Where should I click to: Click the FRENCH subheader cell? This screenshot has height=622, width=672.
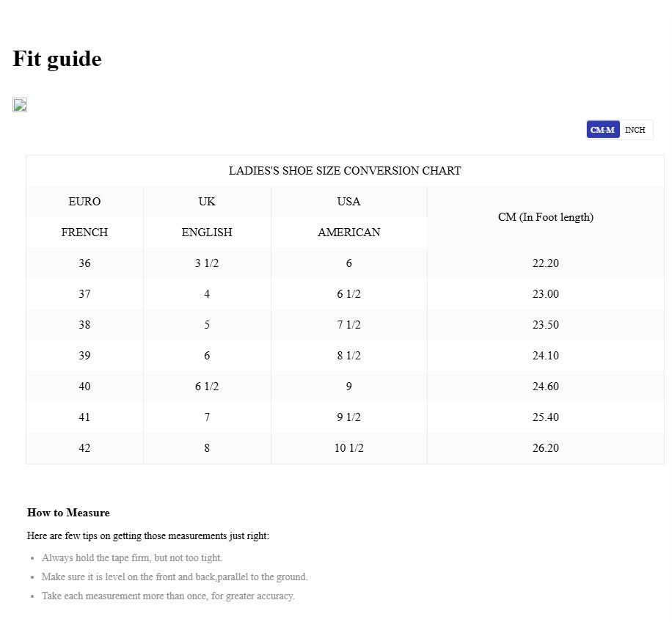pos(84,233)
